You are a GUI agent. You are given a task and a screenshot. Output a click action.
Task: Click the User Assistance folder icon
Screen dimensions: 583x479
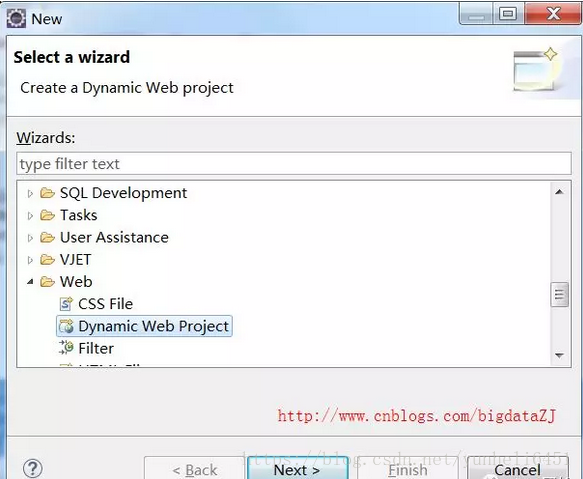(x=47, y=238)
